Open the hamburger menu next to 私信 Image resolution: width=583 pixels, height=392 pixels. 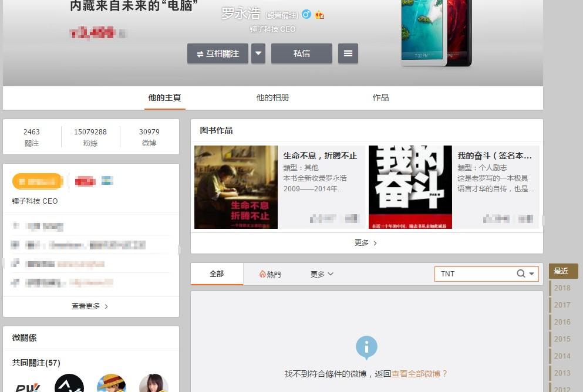(348, 53)
